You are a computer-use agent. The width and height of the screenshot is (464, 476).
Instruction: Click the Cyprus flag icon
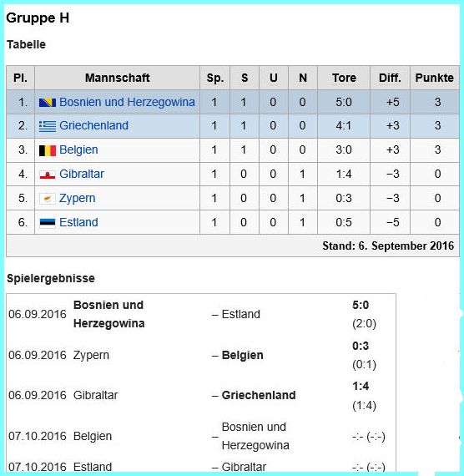tap(48, 199)
